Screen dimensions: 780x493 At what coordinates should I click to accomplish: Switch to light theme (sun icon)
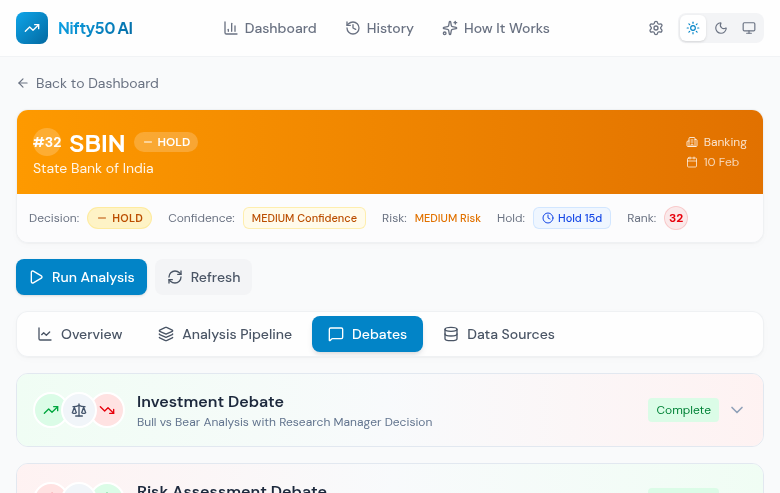pos(693,28)
